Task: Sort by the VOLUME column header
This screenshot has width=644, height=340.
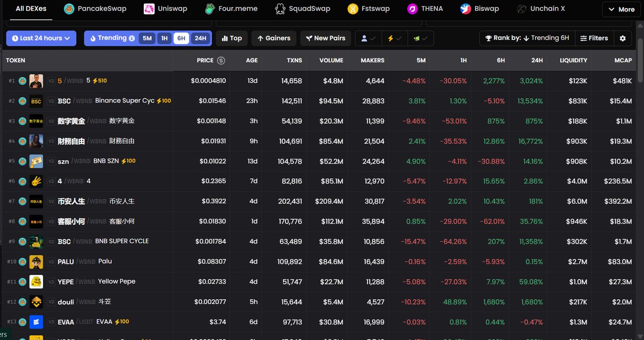Action: [x=331, y=61]
